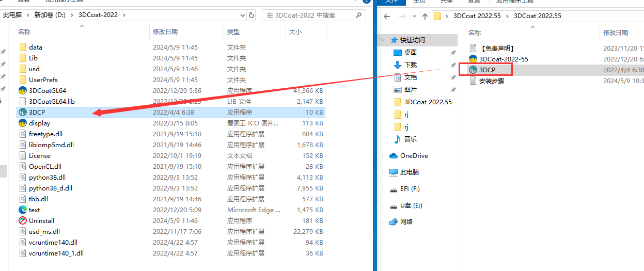Expand the OneDrive tree node
Screen dimensions: 644x271
[x=383, y=156]
